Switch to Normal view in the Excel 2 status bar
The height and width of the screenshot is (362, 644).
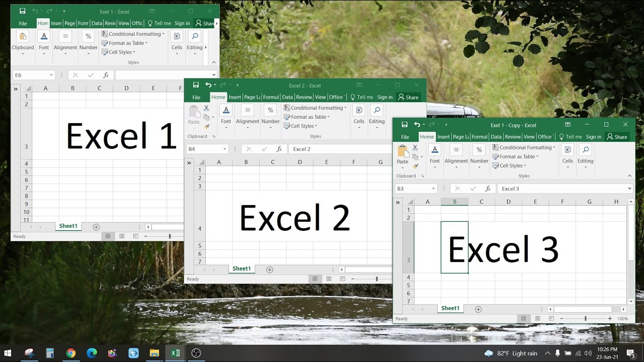click(315, 279)
